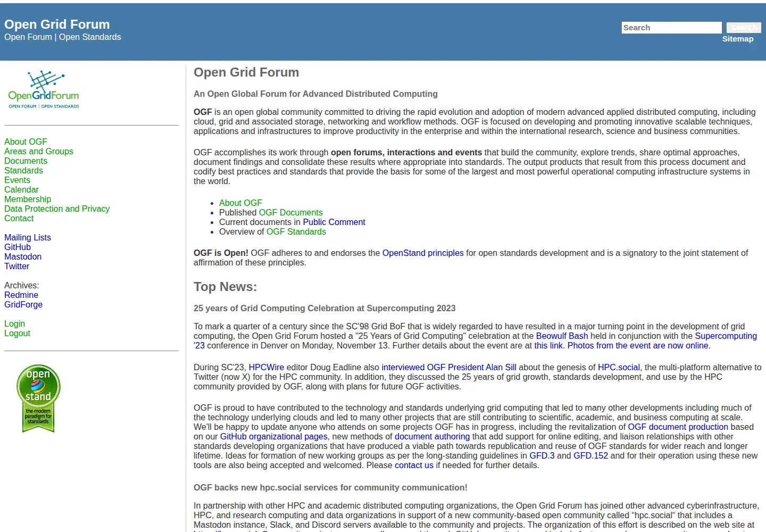The width and height of the screenshot is (766, 532).
Task: Open the Sitemap link
Action: [738, 39]
